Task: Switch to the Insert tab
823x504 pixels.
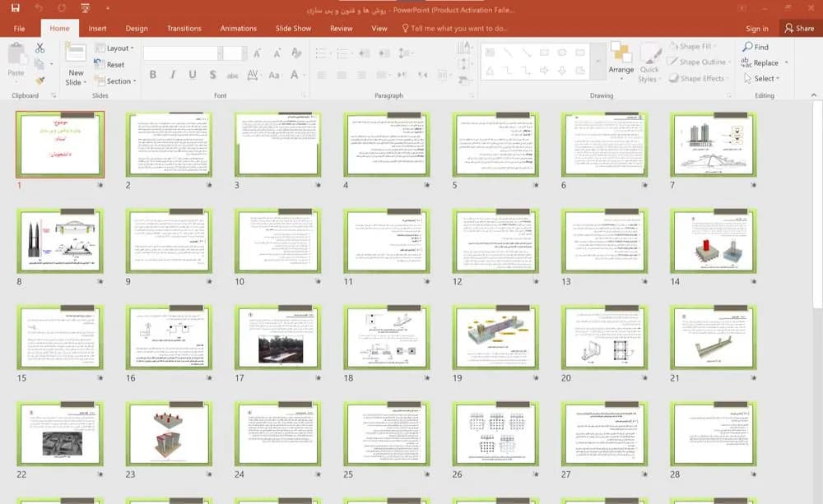Action: click(97, 28)
